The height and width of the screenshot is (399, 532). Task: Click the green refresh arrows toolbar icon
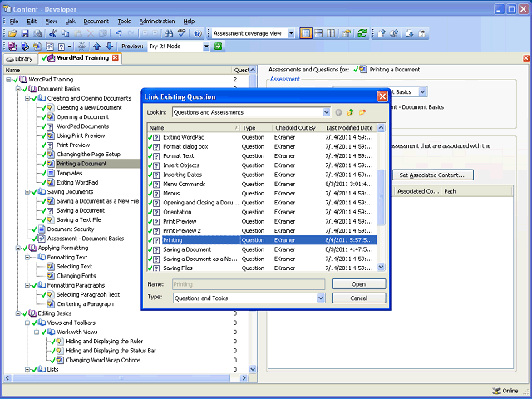click(362, 33)
